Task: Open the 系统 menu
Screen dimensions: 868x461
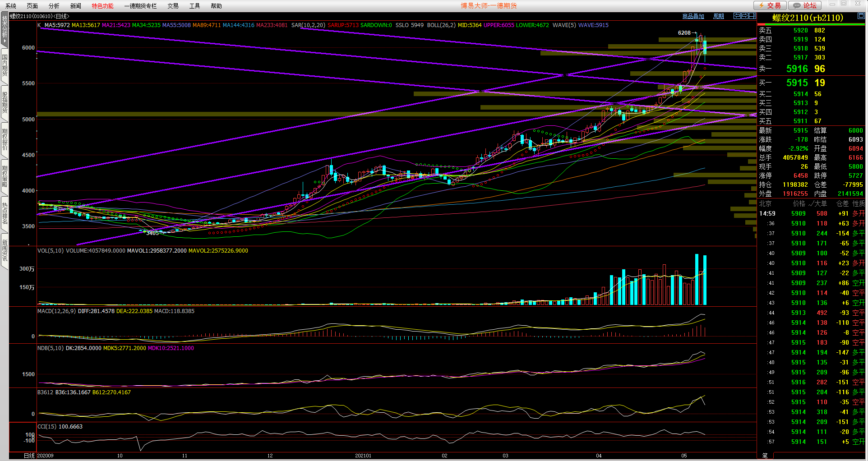Action: click(11, 6)
